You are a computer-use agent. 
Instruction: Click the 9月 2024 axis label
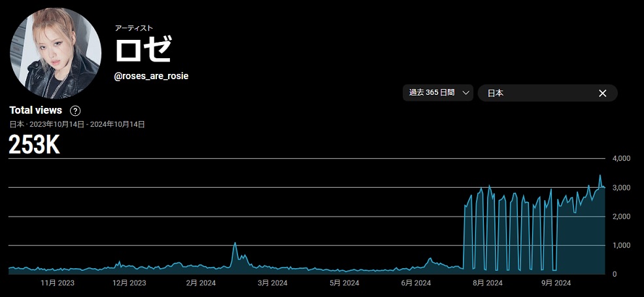pos(555,283)
